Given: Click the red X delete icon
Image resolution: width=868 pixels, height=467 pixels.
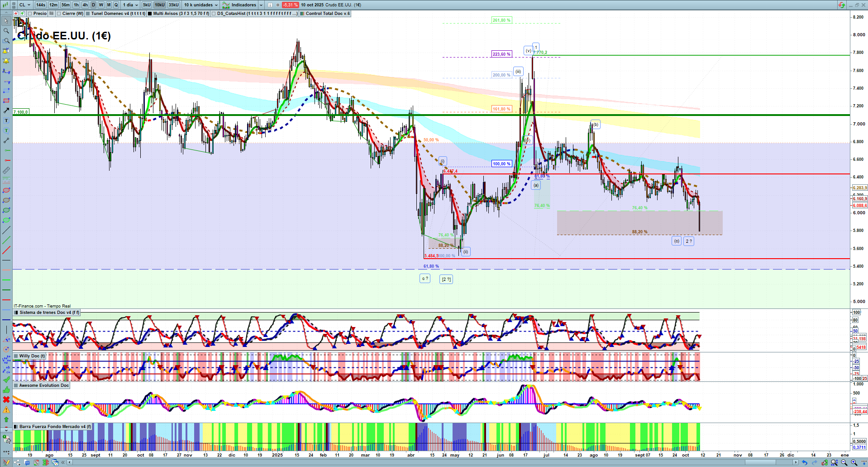Looking at the screenshot, I should click(x=6, y=400).
